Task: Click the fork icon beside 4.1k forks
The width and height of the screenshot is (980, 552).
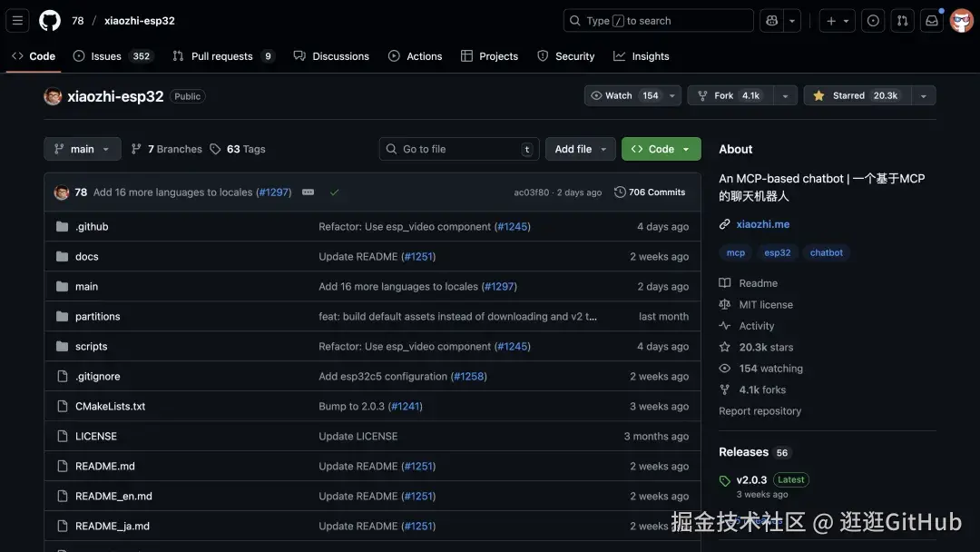Action: click(x=724, y=389)
